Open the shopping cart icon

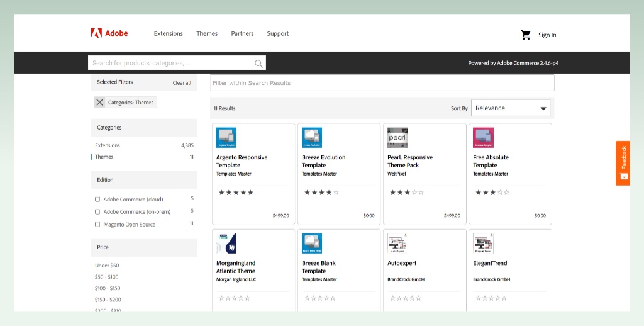[525, 35]
